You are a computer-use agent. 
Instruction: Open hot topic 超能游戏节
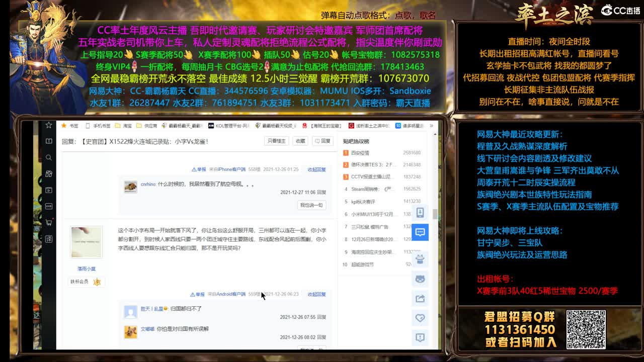[362, 264]
